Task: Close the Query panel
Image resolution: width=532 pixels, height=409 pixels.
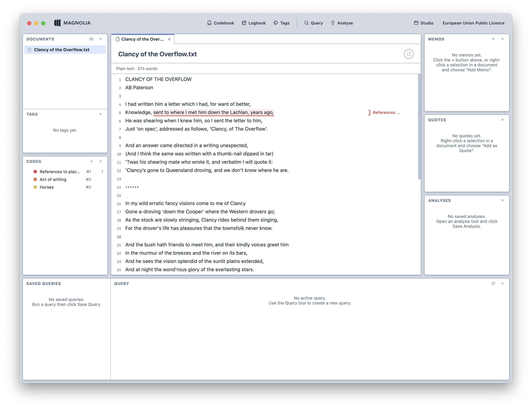Action: [x=502, y=283]
